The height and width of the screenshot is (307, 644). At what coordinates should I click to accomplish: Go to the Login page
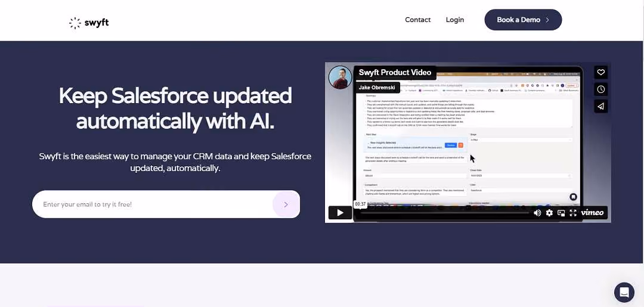point(454,20)
